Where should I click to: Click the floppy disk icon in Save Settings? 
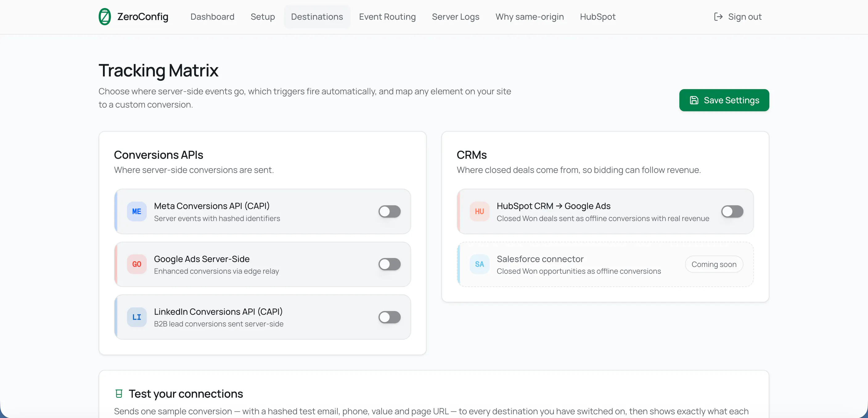[x=694, y=100]
